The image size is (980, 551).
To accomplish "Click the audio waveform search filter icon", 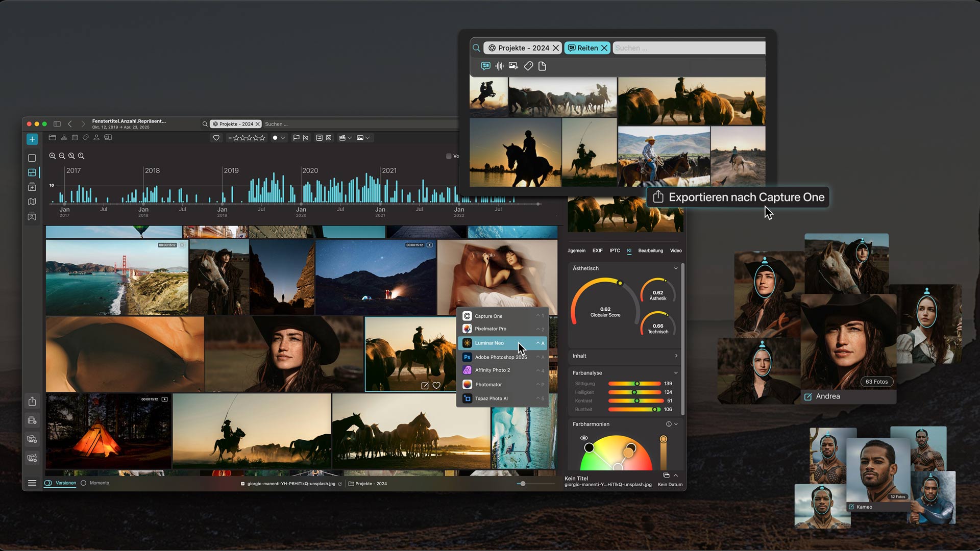I will coord(499,66).
